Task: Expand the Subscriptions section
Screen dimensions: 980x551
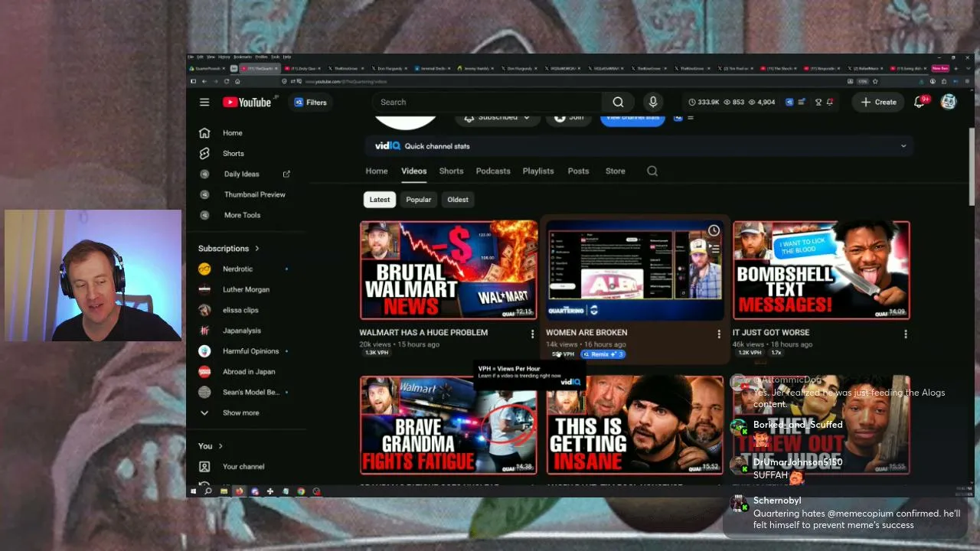Action: [x=229, y=249]
